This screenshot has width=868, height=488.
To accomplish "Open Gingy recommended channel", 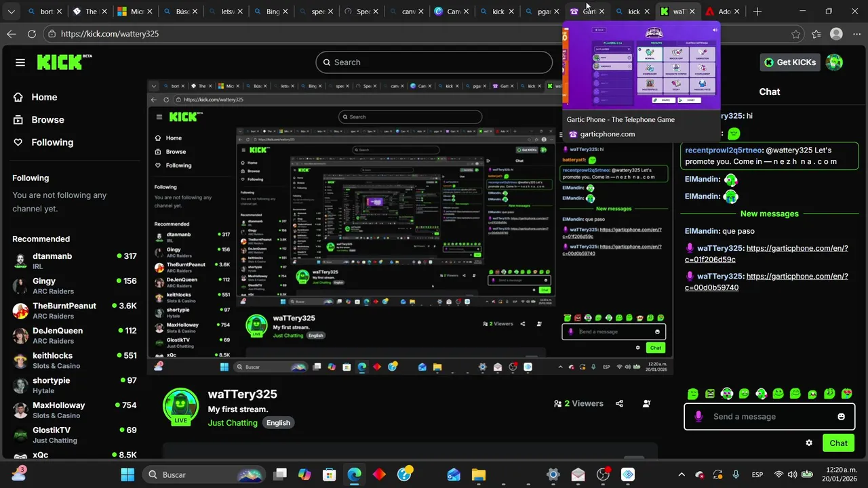I will [x=75, y=286].
